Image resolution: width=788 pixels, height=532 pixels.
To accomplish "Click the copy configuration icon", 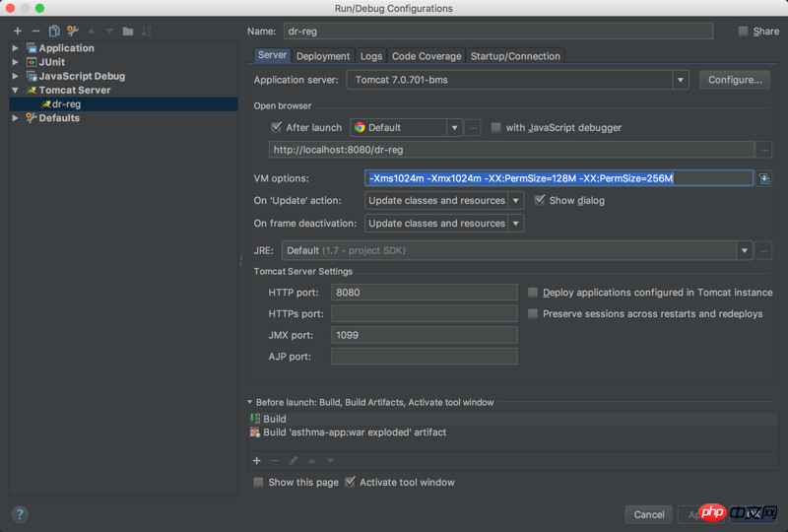I will 54,32.
